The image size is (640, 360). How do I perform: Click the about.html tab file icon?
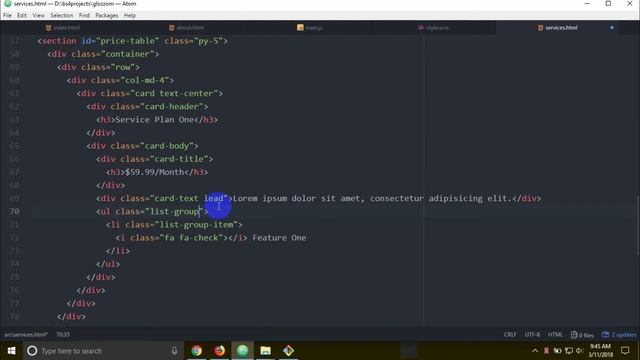(171, 28)
